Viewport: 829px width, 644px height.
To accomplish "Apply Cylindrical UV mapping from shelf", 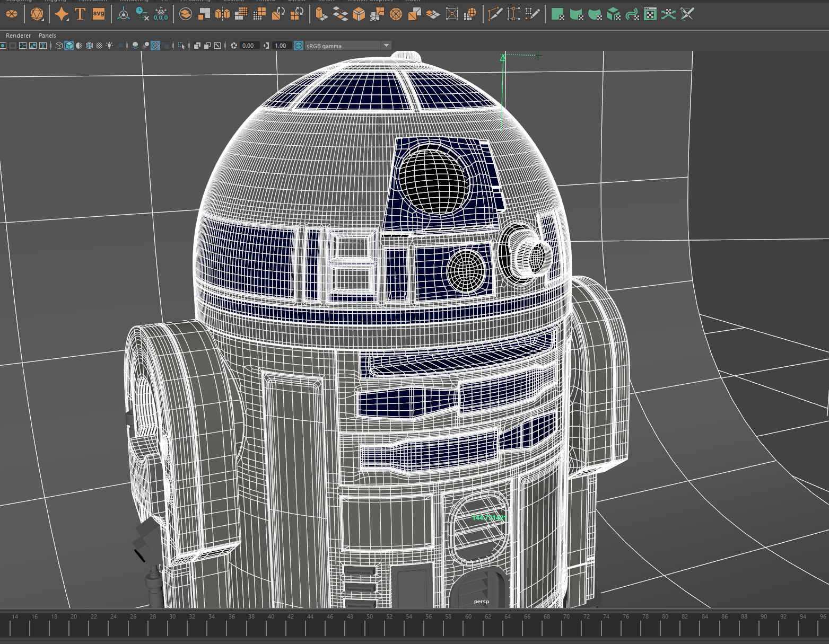I will (576, 14).
